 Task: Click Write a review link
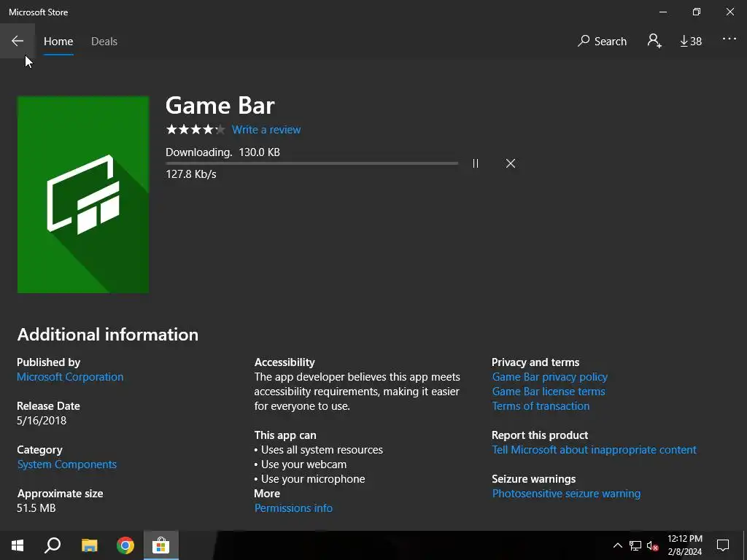tap(266, 130)
